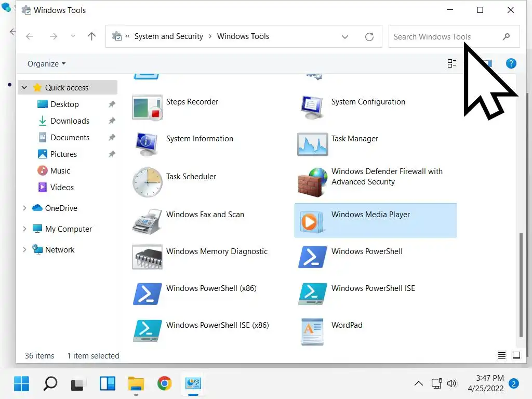Unpin Downloads using its pin icon

[x=112, y=121]
